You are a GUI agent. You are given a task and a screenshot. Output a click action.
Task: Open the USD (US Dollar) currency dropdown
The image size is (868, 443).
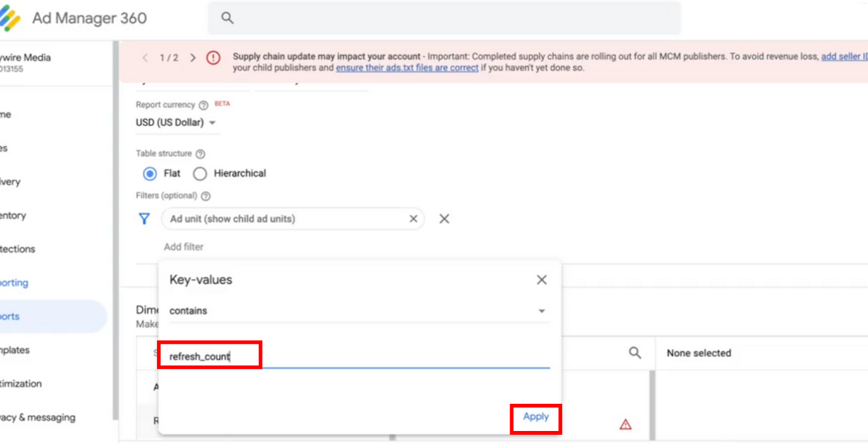[x=177, y=122]
